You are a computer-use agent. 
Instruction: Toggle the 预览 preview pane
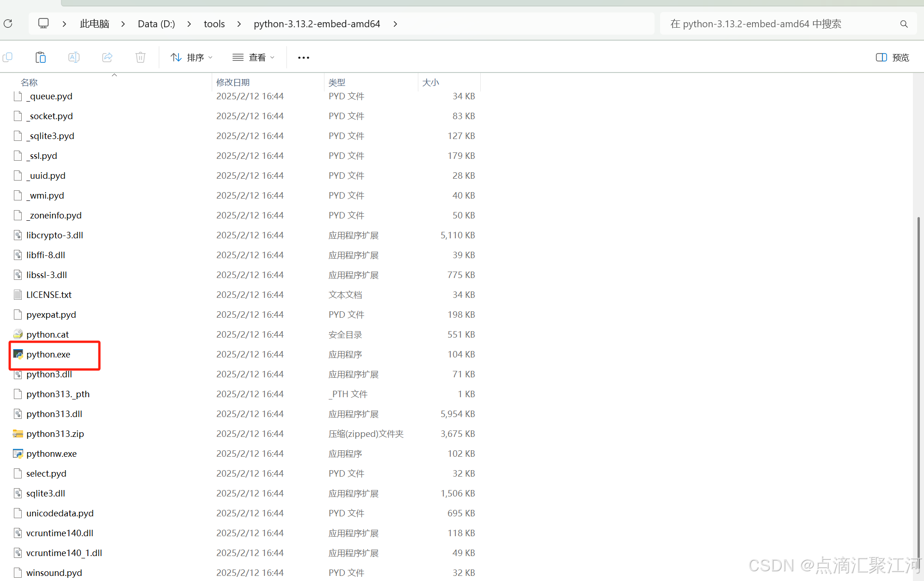tap(892, 57)
